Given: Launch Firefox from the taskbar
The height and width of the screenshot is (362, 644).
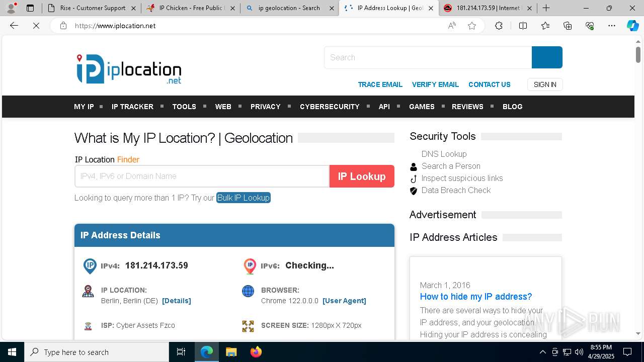Looking at the screenshot, I should point(256,352).
